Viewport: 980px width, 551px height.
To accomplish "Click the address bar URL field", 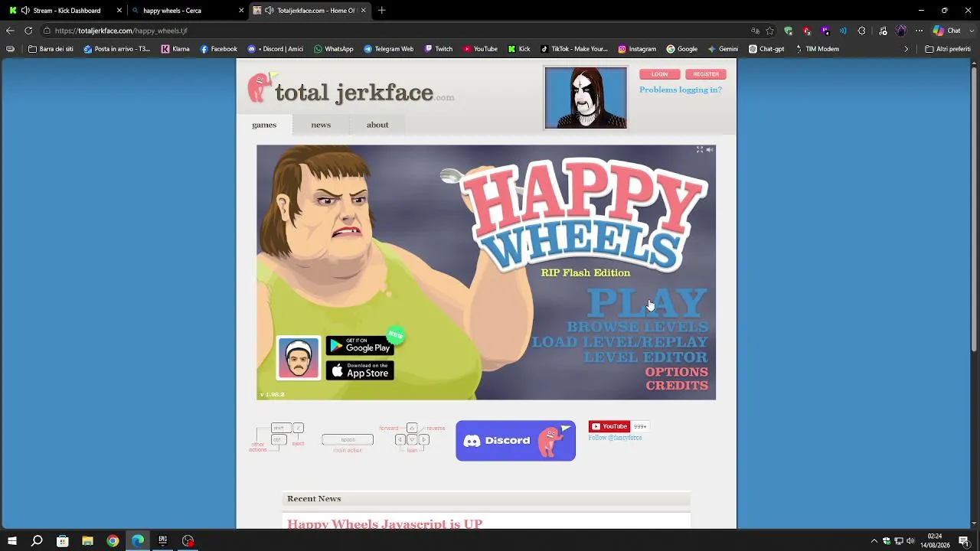I will click(x=394, y=31).
